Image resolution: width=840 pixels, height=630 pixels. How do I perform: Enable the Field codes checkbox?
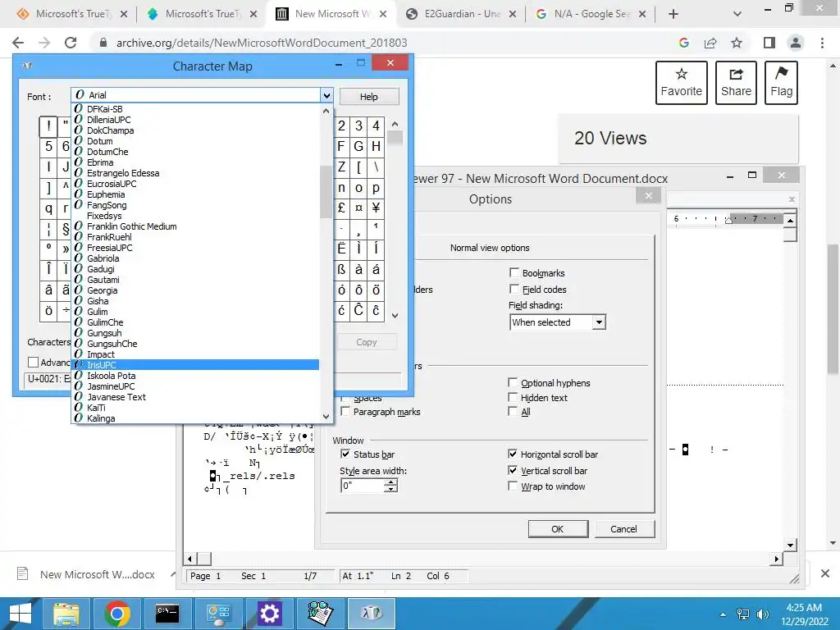tap(514, 290)
